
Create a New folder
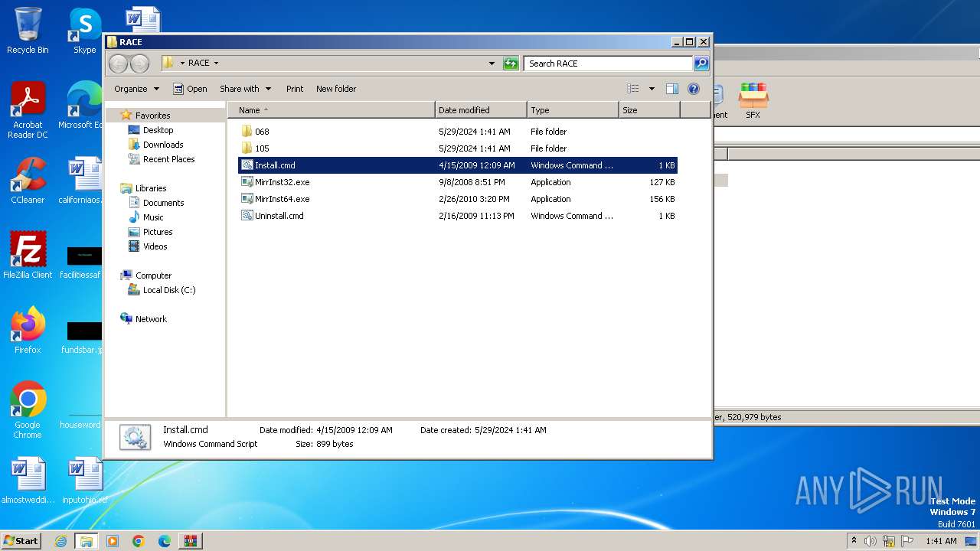(336, 89)
